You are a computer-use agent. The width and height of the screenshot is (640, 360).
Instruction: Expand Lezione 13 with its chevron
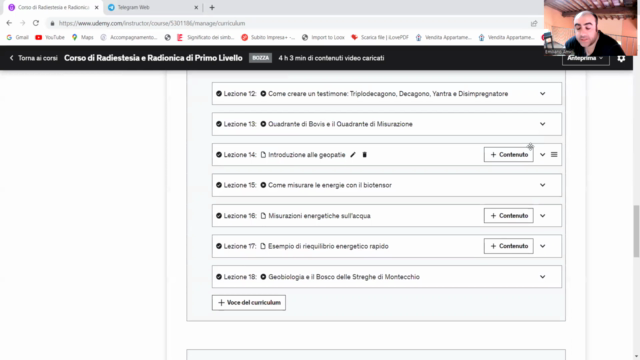(x=542, y=124)
